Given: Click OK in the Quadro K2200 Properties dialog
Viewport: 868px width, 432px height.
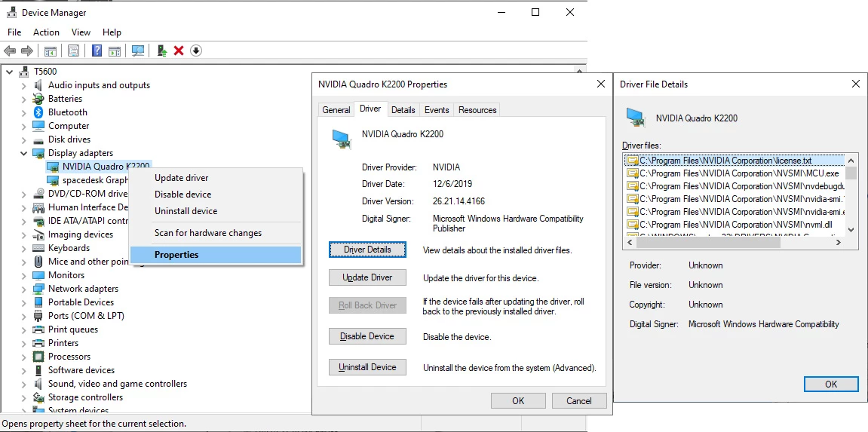Looking at the screenshot, I should pos(518,401).
